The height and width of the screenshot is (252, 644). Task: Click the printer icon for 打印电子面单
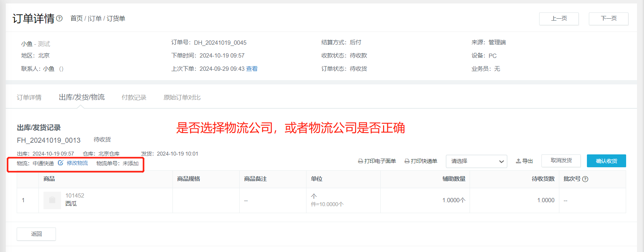[360, 161]
